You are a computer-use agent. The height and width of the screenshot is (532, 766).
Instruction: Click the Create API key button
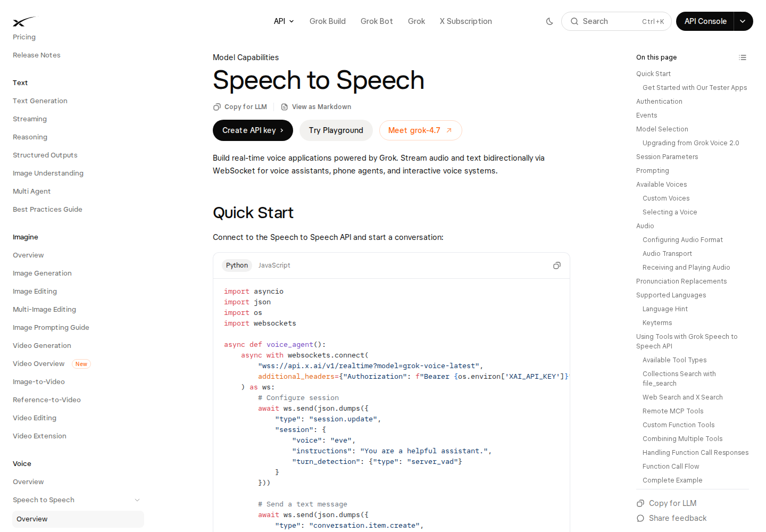coord(253,130)
